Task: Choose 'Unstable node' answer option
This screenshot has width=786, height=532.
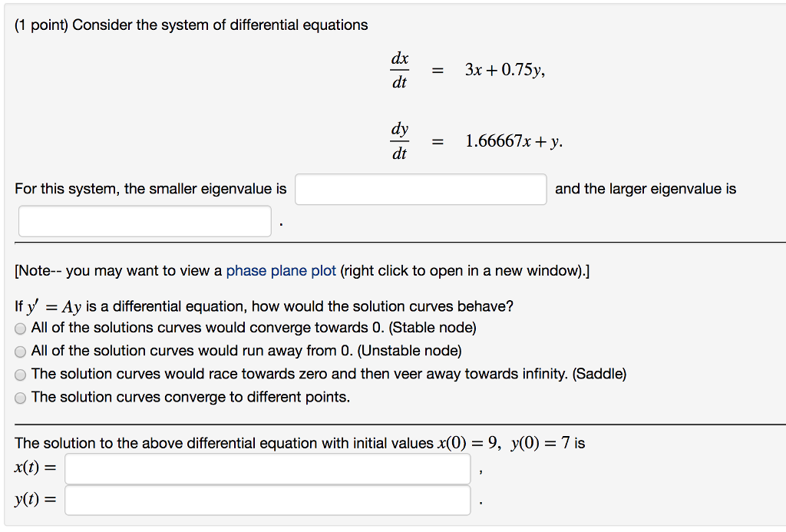Action: pos(20,352)
